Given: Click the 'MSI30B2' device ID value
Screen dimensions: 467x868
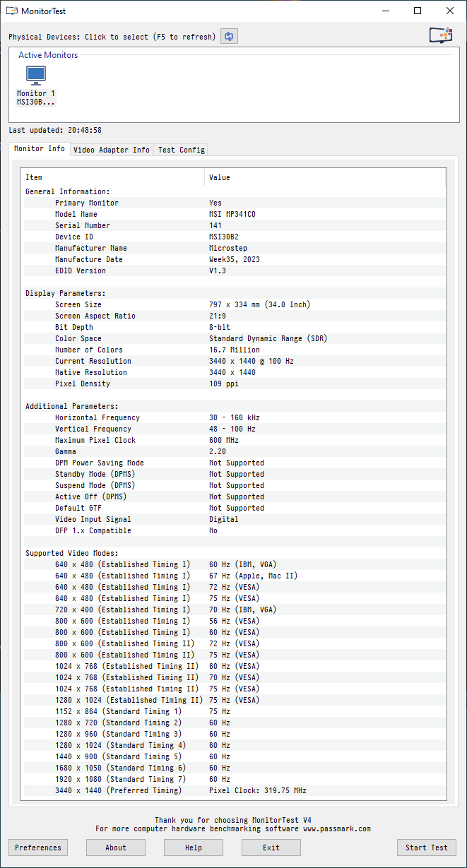Looking at the screenshot, I should [223, 237].
